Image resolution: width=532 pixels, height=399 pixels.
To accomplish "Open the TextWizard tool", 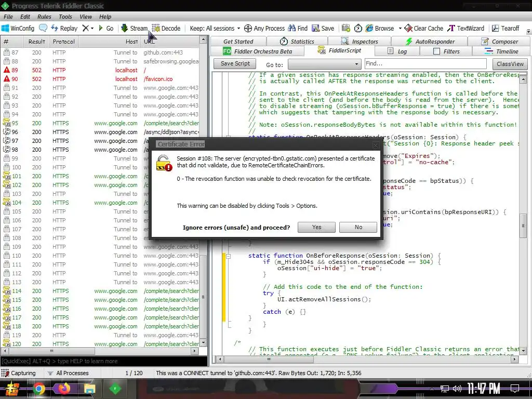I will [x=466, y=28].
